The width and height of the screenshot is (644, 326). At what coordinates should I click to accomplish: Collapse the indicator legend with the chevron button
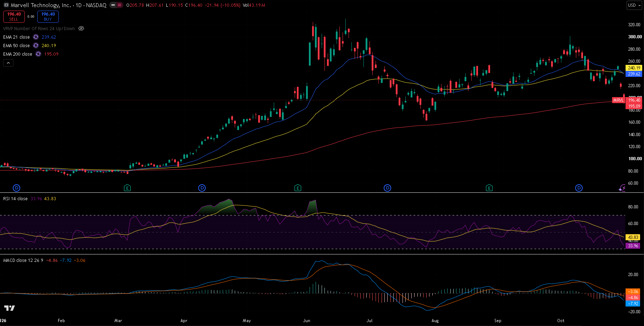(8, 63)
